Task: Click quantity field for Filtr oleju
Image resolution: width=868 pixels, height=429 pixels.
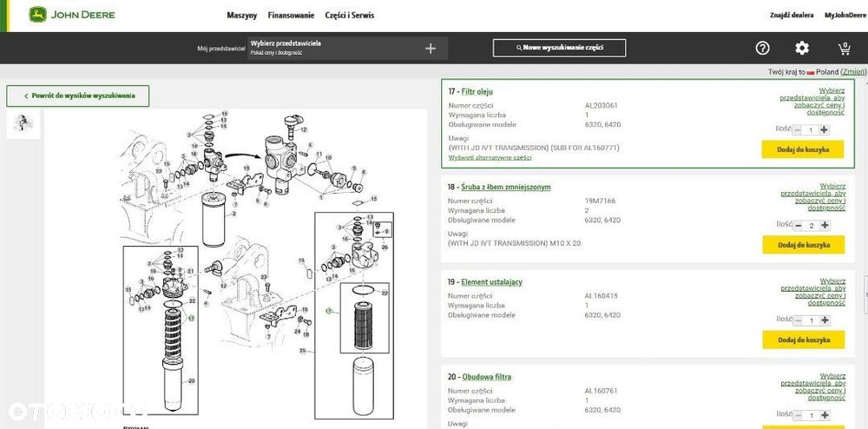Action: tap(811, 130)
